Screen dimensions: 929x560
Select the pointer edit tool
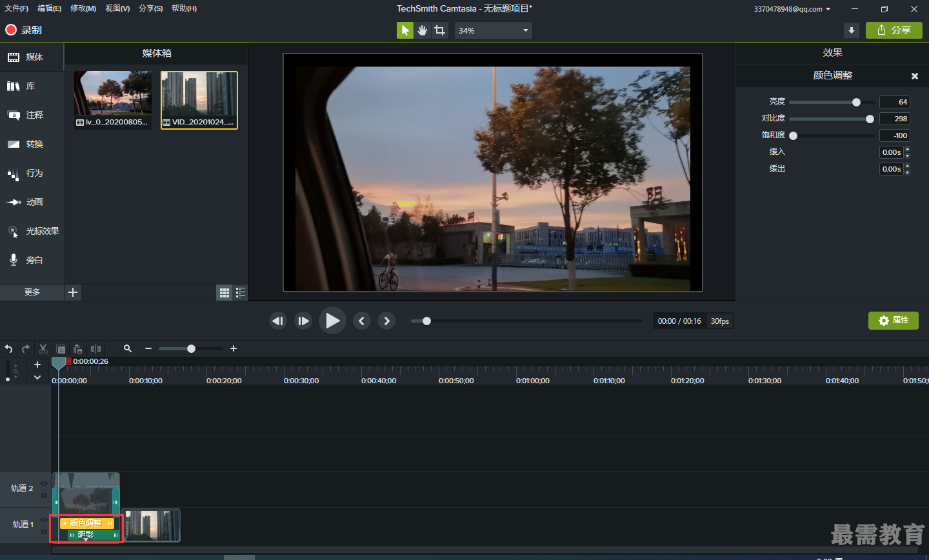[x=405, y=30]
